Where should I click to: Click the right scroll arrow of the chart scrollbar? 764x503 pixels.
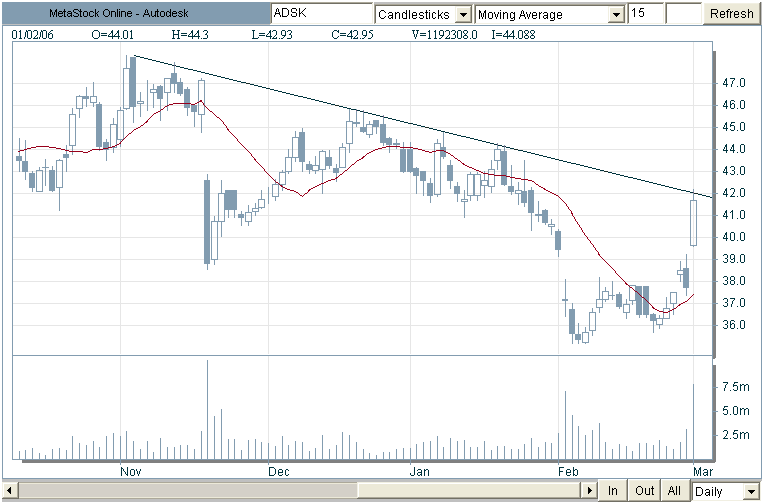590,490
